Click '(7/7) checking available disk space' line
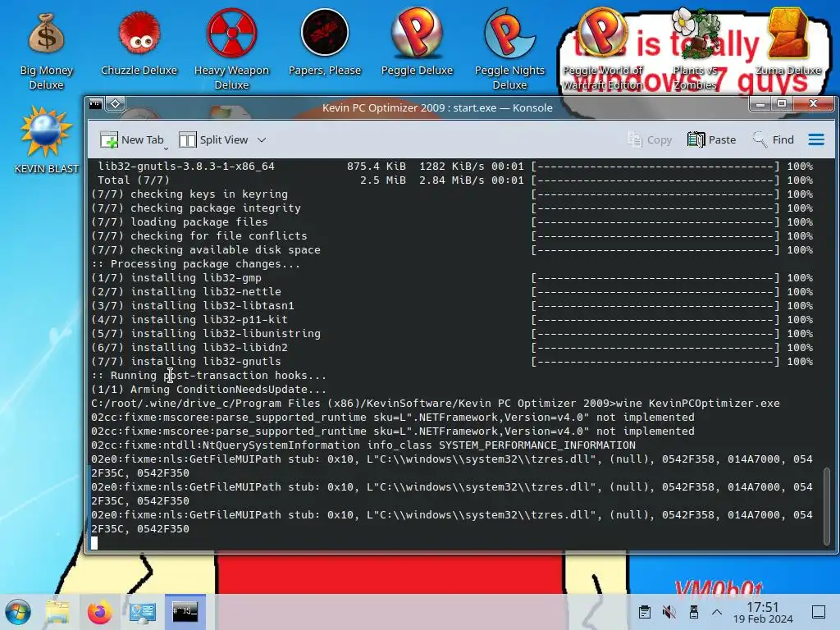Screen dimensions: 840x630 [x=206, y=250]
